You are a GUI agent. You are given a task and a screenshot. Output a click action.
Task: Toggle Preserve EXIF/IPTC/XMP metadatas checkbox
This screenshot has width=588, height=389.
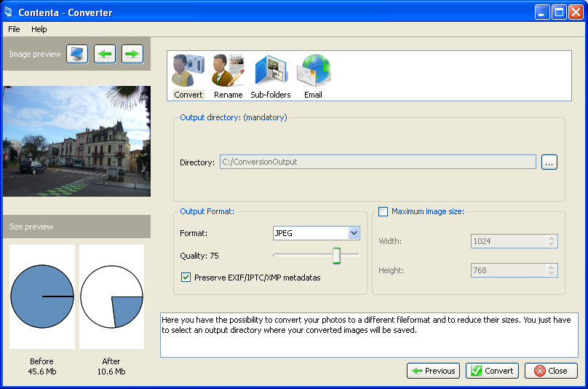tap(186, 278)
